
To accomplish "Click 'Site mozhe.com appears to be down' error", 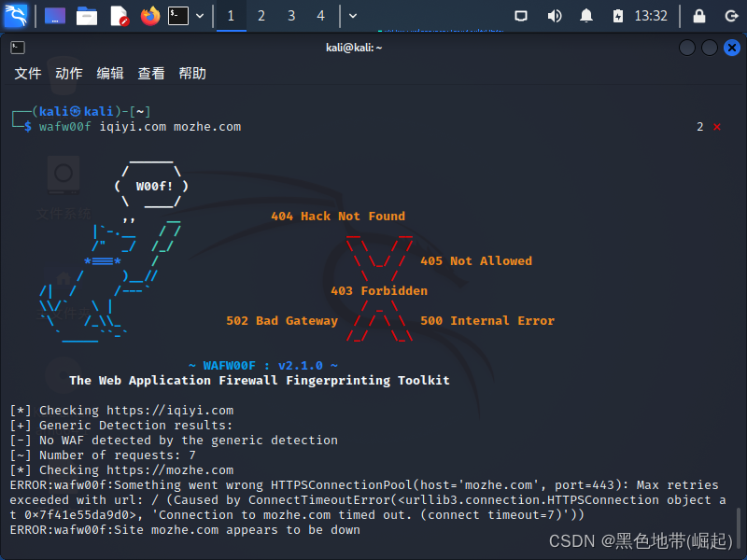I will (x=185, y=529).
